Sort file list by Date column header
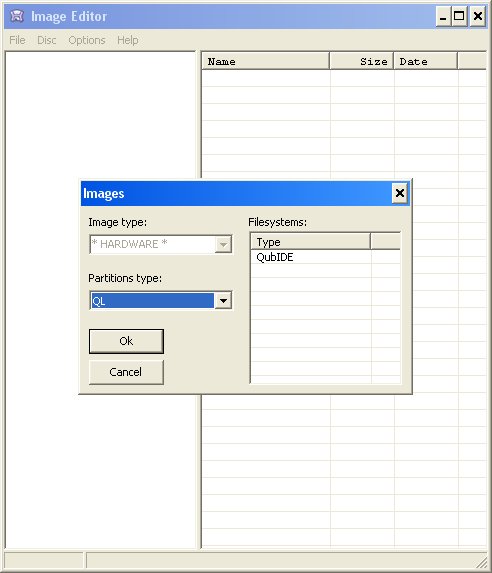492x573 pixels. 425,61
